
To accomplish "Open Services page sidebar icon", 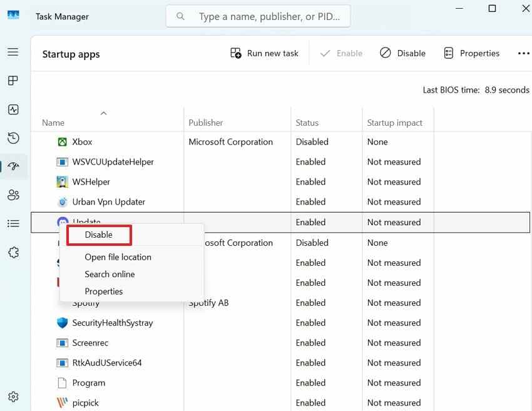I will [x=13, y=252].
